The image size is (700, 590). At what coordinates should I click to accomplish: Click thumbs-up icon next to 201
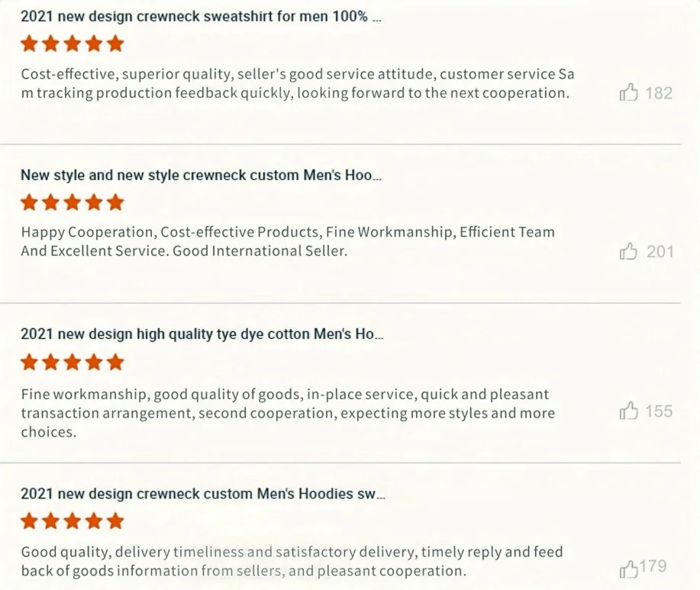coord(628,251)
